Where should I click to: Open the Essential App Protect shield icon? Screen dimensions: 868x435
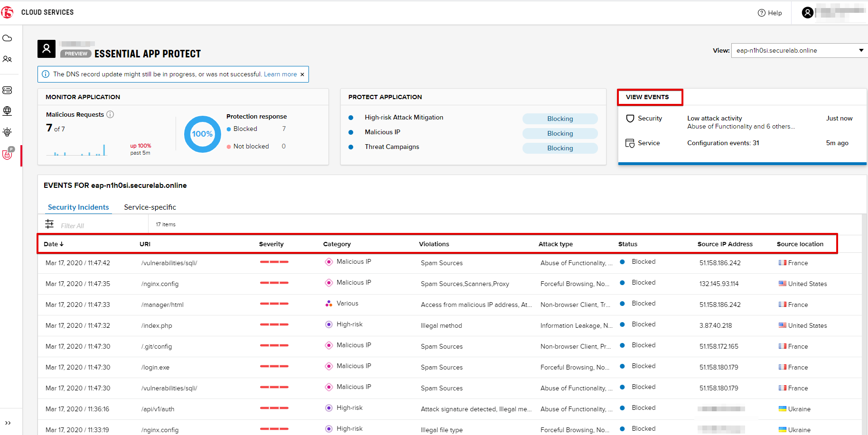(8, 154)
